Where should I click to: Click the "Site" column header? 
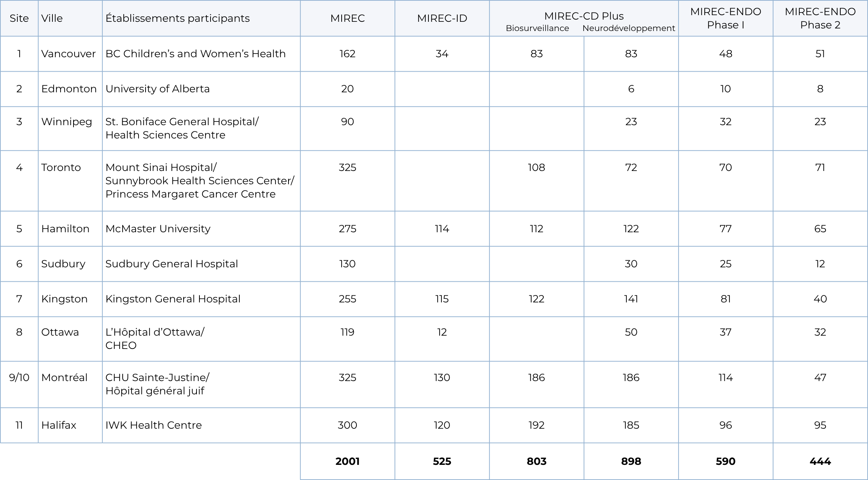point(19,18)
